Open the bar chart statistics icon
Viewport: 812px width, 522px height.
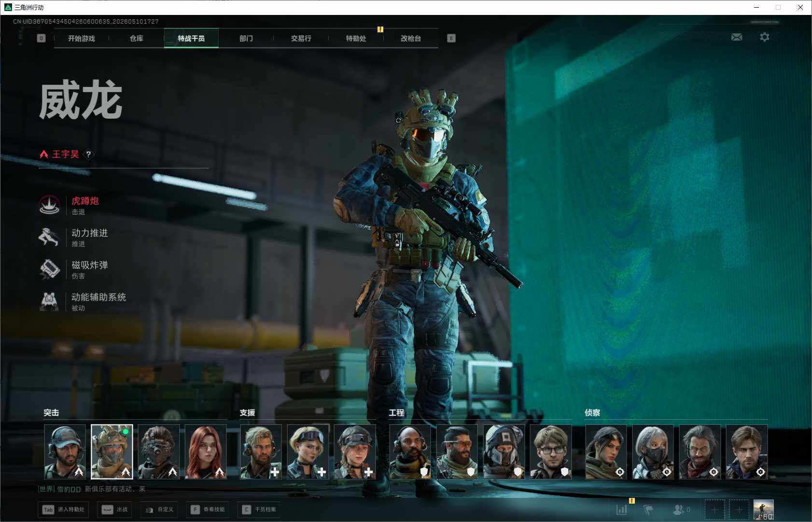622,509
